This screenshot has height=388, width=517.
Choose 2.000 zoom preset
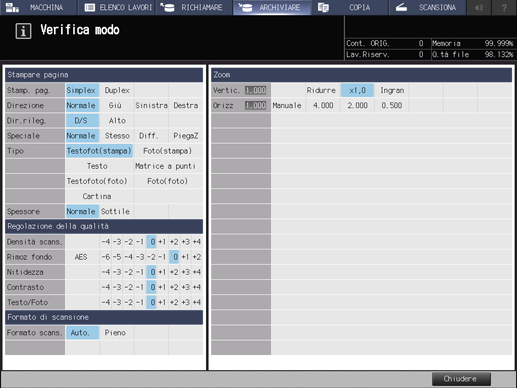(357, 105)
